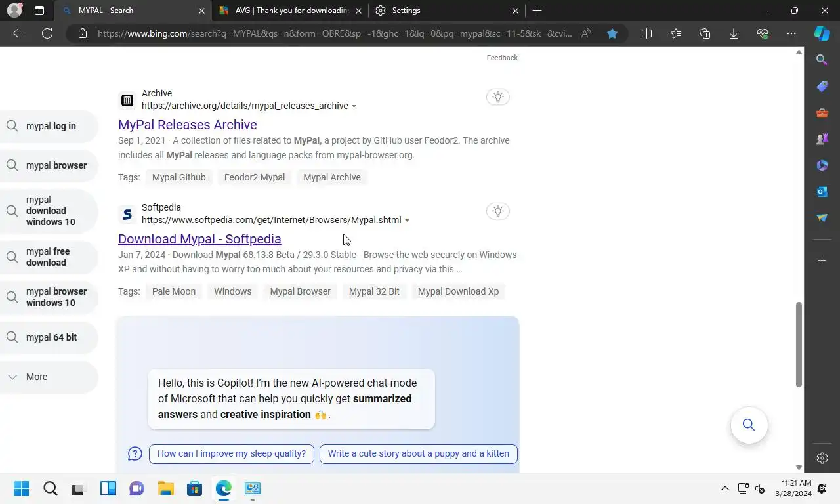Image resolution: width=840 pixels, height=504 pixels.
Task: Refresh the page with the reload icon
Action: click(47, 33)
